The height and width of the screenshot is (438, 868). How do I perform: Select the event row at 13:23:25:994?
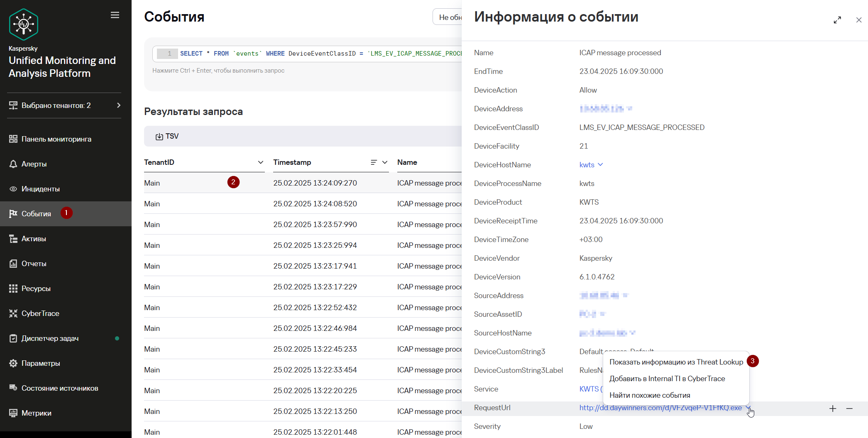coord(303,245)
